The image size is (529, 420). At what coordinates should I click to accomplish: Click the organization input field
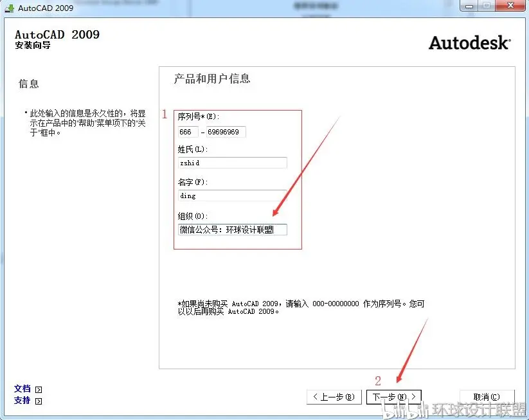233,230
